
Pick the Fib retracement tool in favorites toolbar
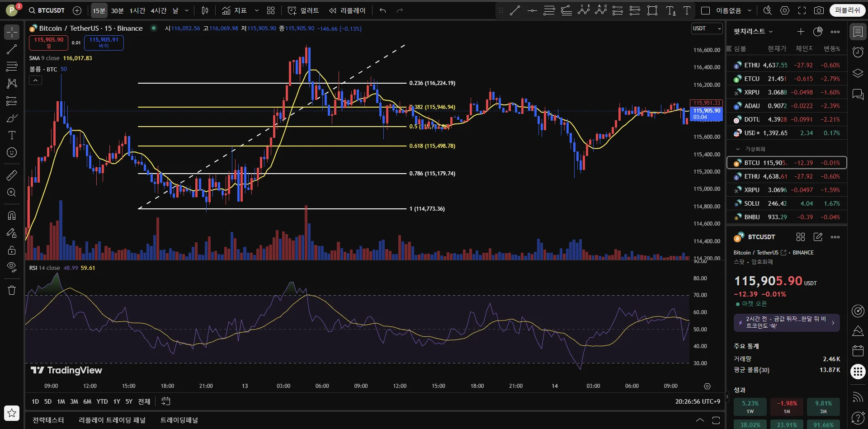549,10
